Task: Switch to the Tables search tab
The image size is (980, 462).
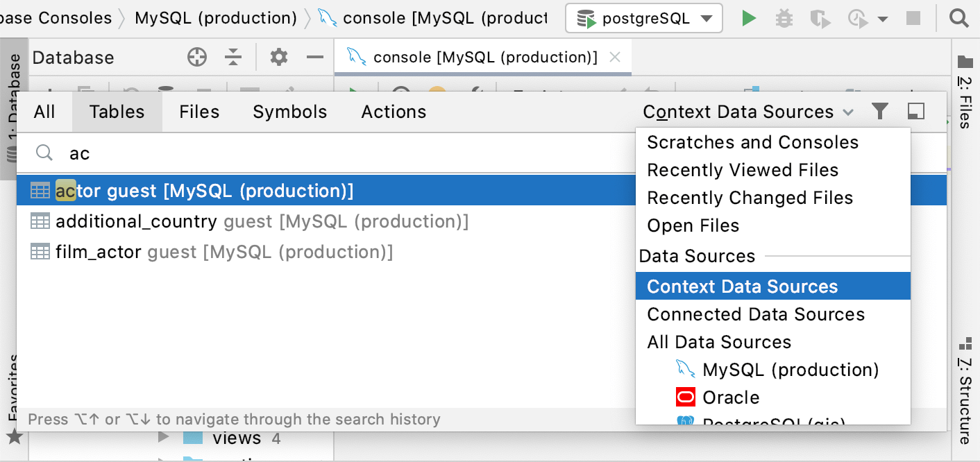Action: [117, 112]
